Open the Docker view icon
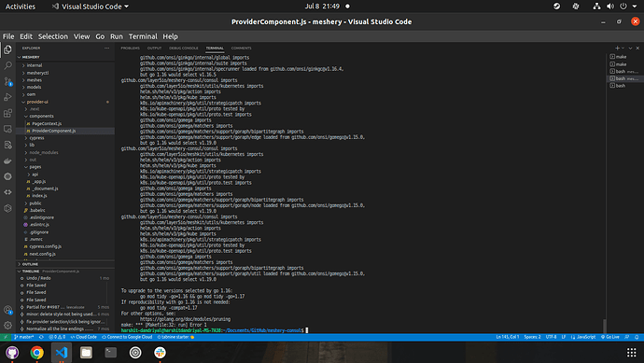This screenshot has width=644, height=363. [7, 161]
